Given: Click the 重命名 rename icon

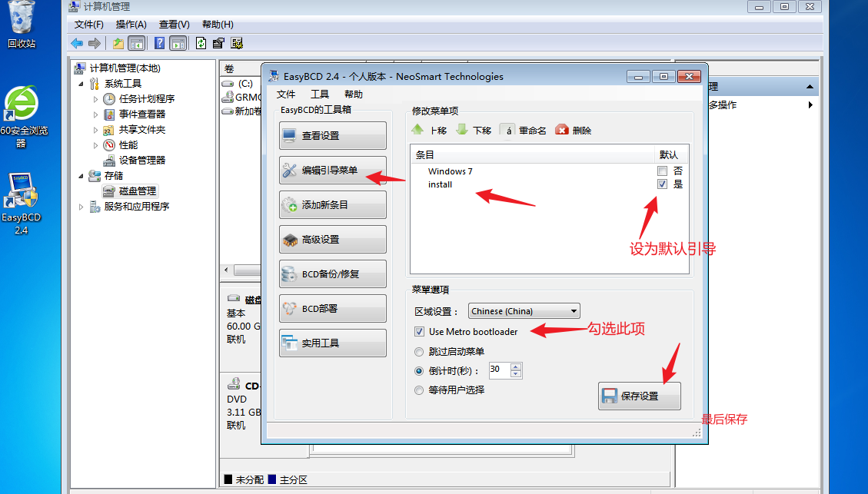Looking at the screenshot, I should 507,130.
